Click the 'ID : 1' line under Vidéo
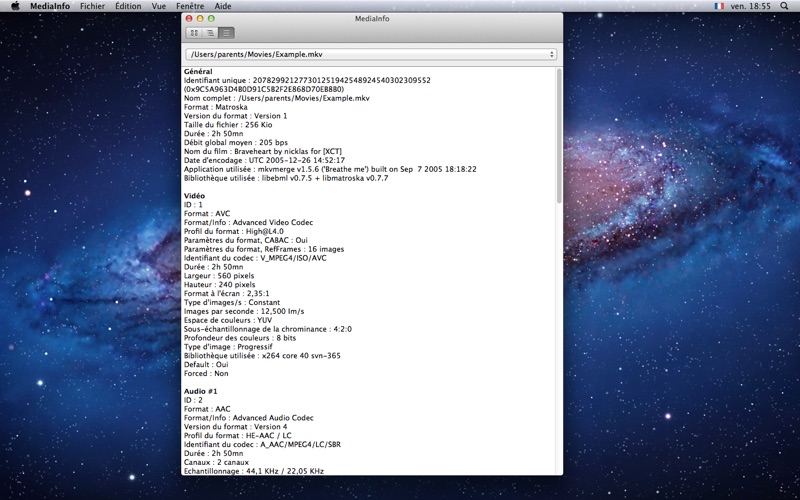The height and width of the screenshot is (500, 800). coord(193,205)
